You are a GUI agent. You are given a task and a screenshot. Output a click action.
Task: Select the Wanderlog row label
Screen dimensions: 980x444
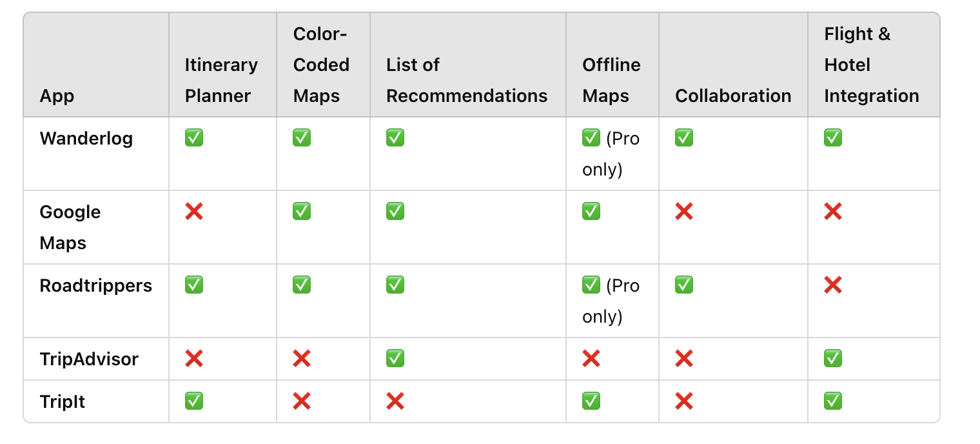(x=86, y=138)
